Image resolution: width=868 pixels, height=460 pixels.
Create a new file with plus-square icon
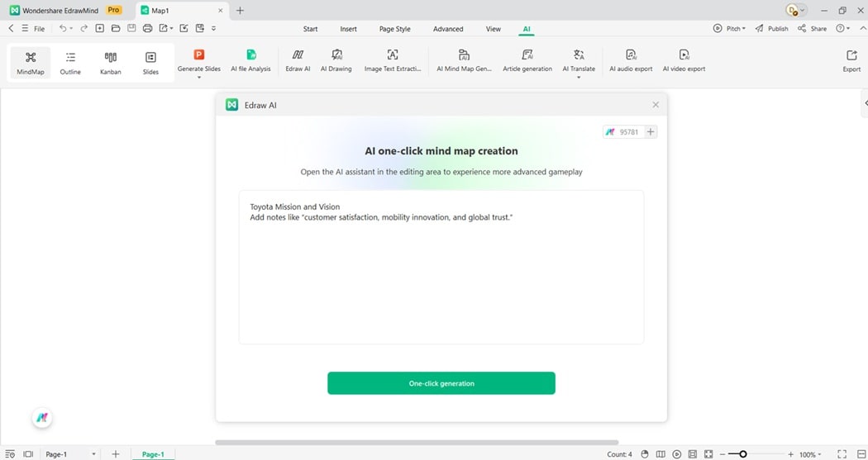point(100,28)
